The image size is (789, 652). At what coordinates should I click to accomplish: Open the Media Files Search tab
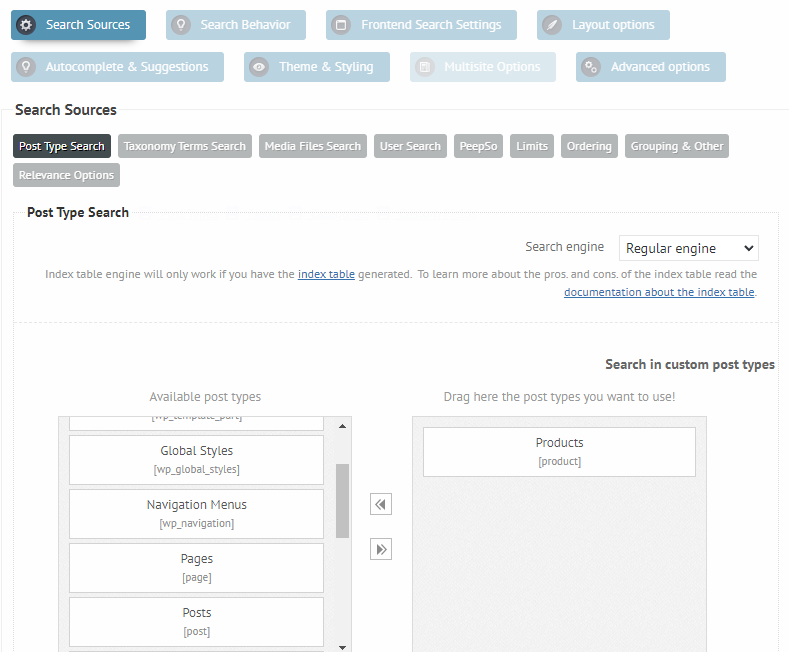pos(312,146)
